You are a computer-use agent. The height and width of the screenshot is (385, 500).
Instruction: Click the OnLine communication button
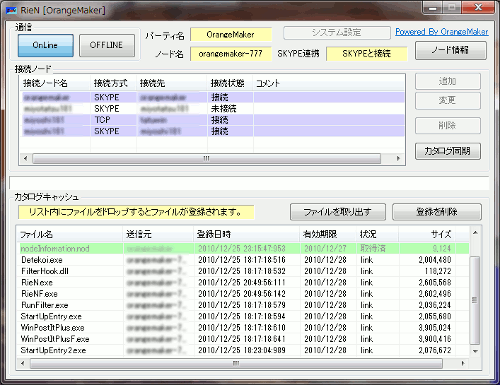46,45
